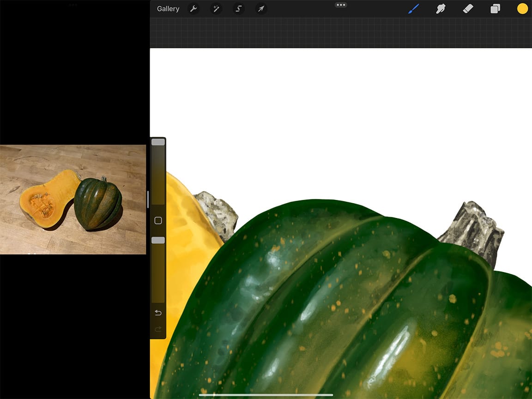Select the Transform arrow tool
Image resolution: width=532 pixels, height=399 pixels.
[x=261, y=8]
